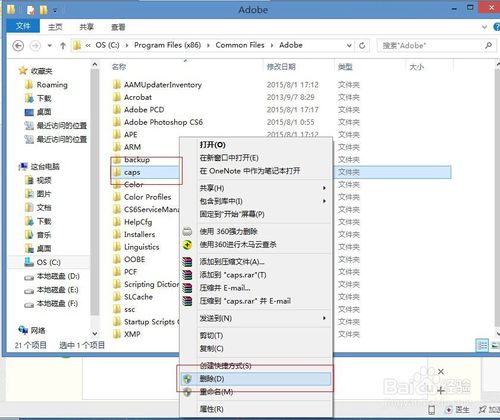The width and height of the screenshot is (500, 420).
Task: Refresh the Adobe folder view
Action: (x=362, y=45)
